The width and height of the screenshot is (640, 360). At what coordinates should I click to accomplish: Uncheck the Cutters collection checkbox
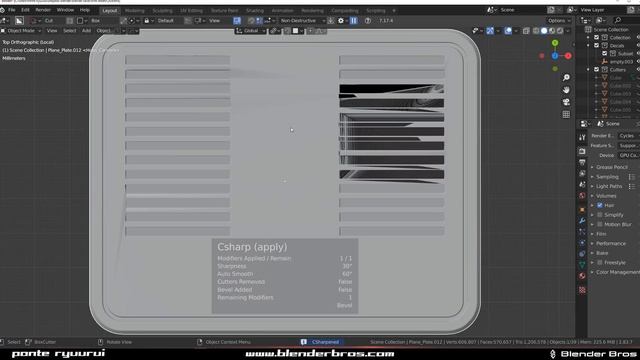point(596,69)
